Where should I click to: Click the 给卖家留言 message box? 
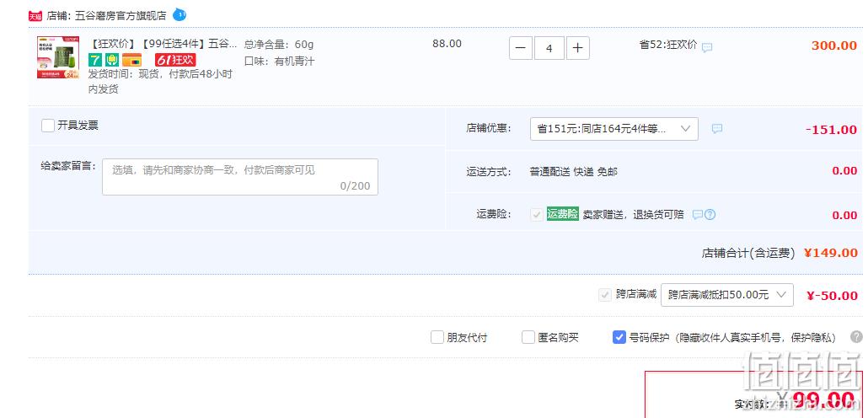pyautogui.click(x=239, y=177)
